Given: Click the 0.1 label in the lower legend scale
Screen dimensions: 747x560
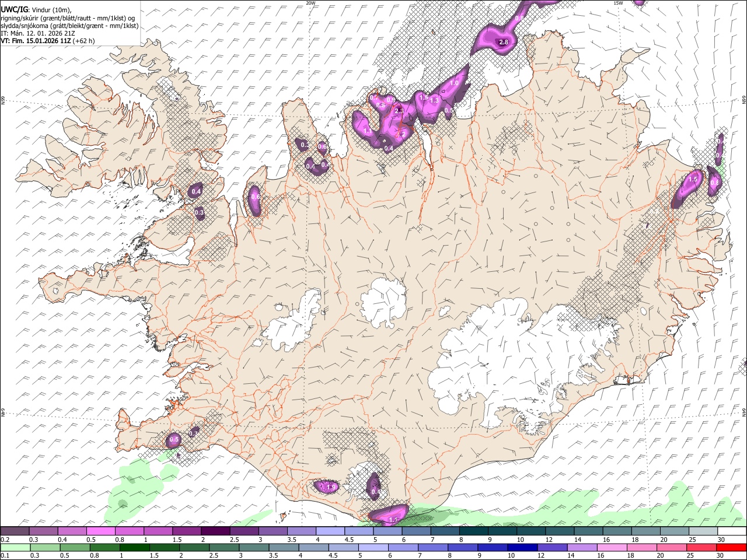Looking at the screenshot, I should tap(4, 556).
